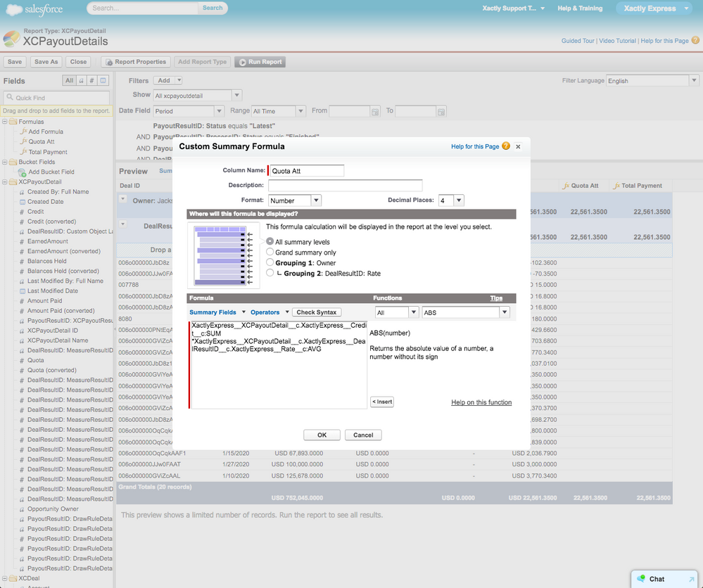This screenshot has width=703, height=588.
Task: Click the Add Formula fx icon
Action: click(x=23, y=132)
